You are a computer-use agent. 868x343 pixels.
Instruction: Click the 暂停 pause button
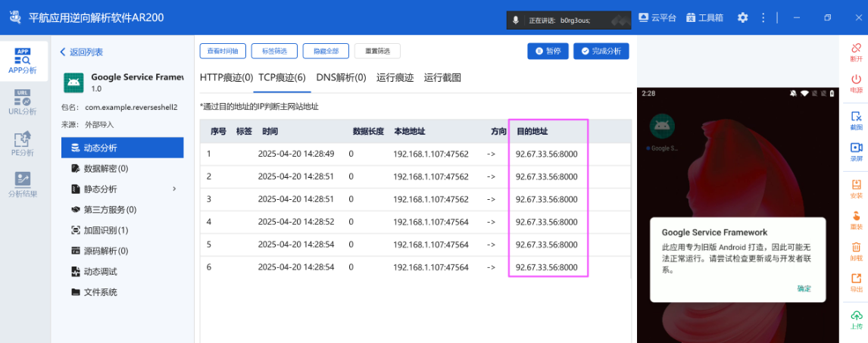(548, 51)
